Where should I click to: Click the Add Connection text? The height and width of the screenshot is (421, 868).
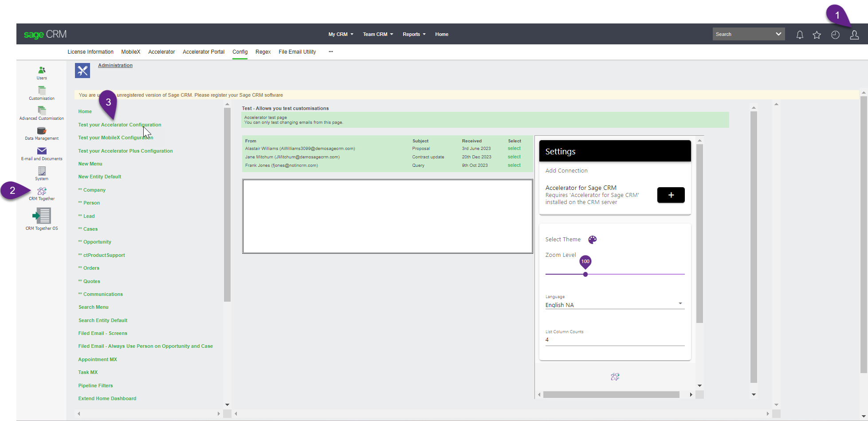[x=566, y=171]
